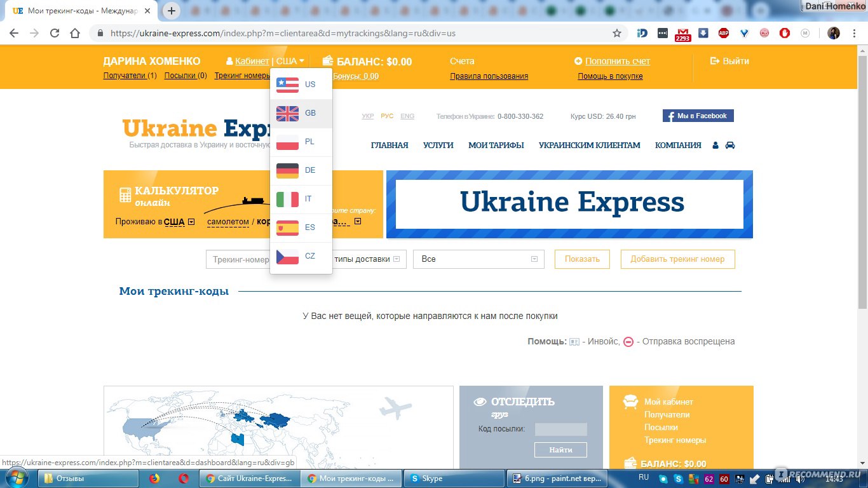
Task: Open a new tab with plus button
Action: (172, 11)
